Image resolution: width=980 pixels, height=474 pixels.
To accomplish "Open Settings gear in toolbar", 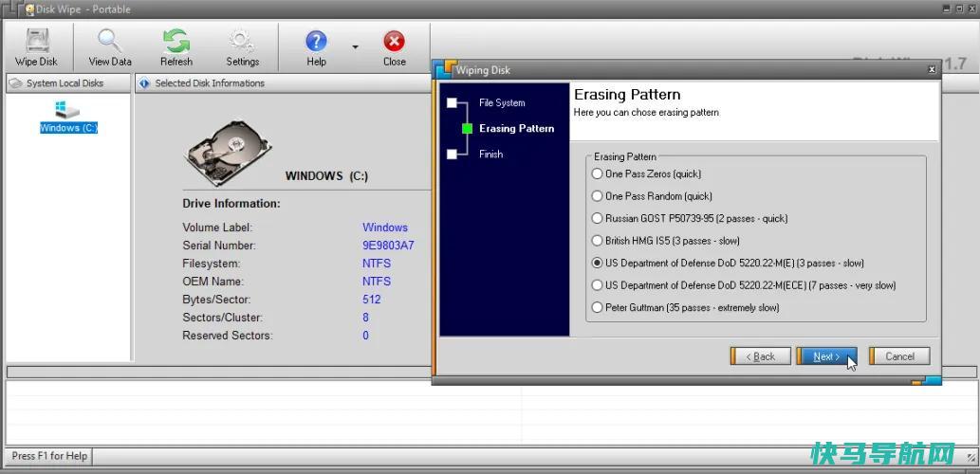I will tap(243, 47).
